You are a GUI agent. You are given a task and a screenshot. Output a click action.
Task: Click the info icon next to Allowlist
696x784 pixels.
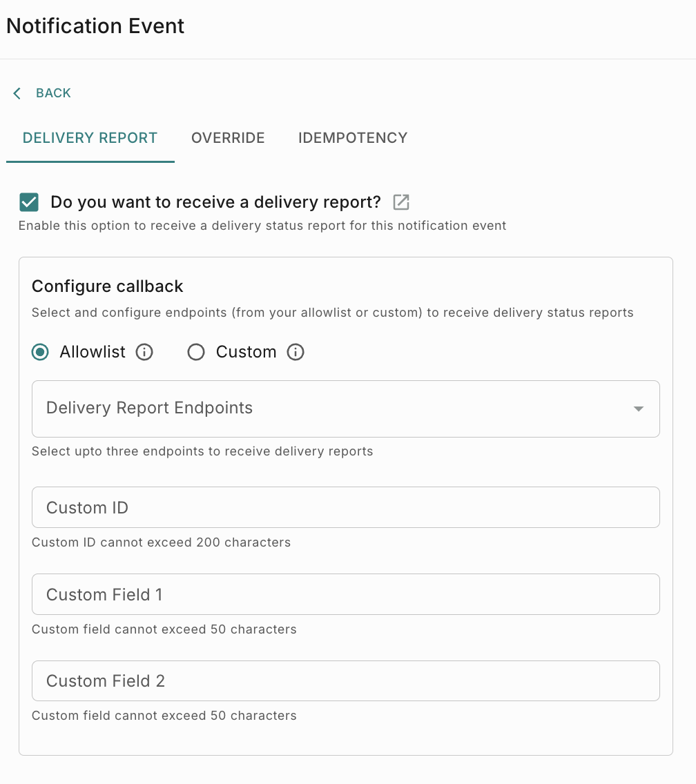click(x=144, y=352)
